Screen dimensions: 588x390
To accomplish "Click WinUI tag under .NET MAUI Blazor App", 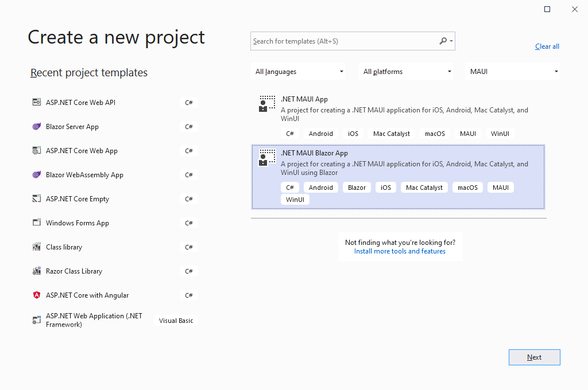I will 295,200.
